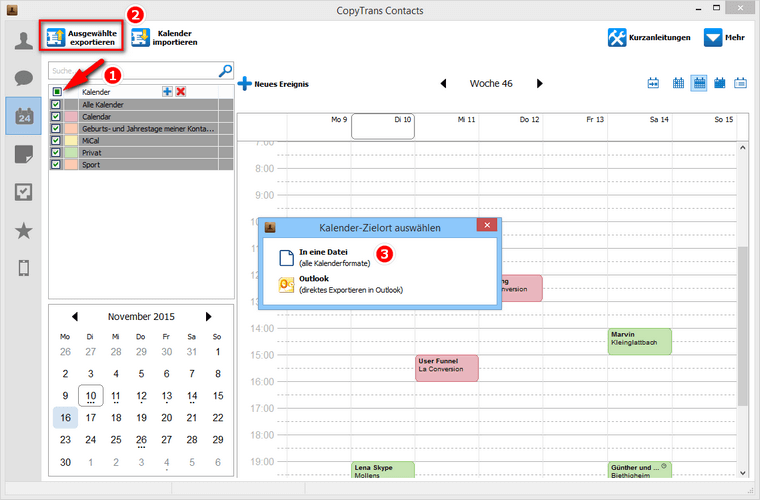Click the orange Sport color swatch
This screenshot has height=500, width=760.
point(71,165)
